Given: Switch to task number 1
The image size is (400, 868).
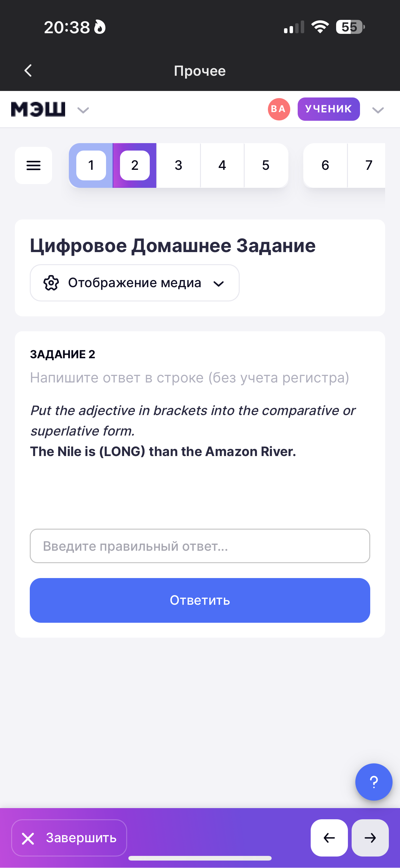Looking at the screenshot, I should point(91,165).
